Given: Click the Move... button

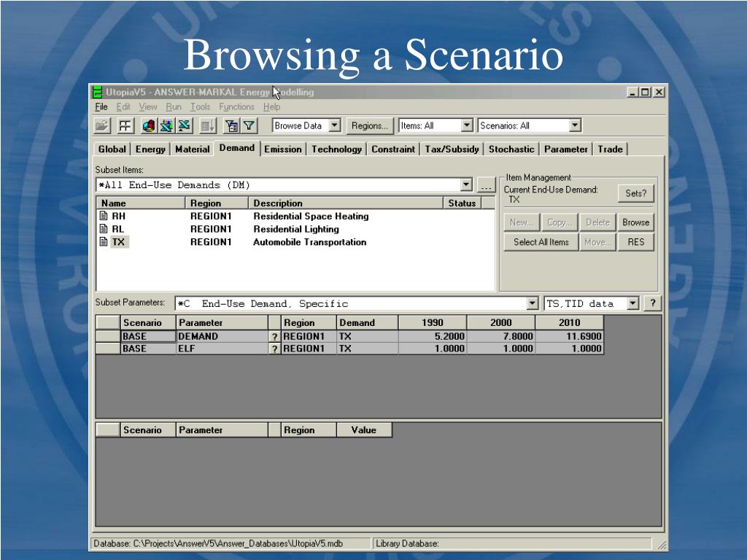Looking at the screenshot, I should (597, 242).
